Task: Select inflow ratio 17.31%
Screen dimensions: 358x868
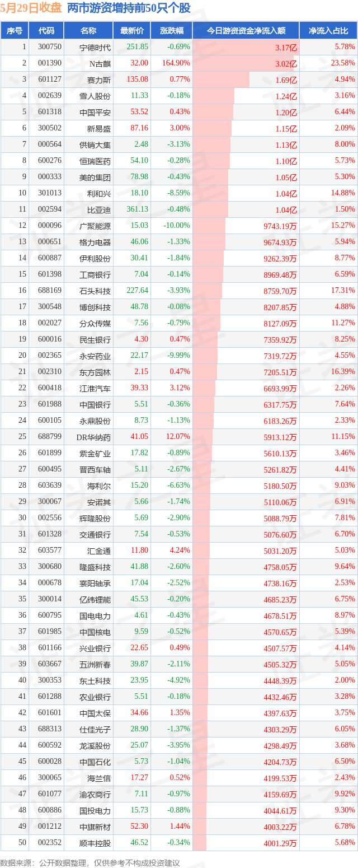Action: pyautogui.click(x=343, y=291)
